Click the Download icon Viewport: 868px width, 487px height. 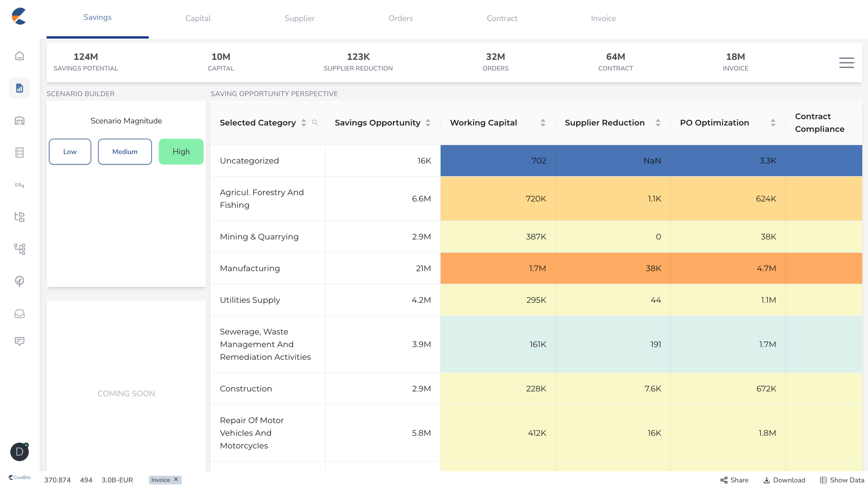pyautogui.click(x=767, y=480)
